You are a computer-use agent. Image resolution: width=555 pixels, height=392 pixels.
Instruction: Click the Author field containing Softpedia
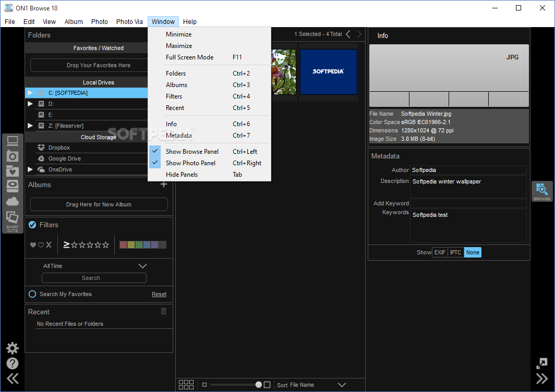click(x=468, y=170)
